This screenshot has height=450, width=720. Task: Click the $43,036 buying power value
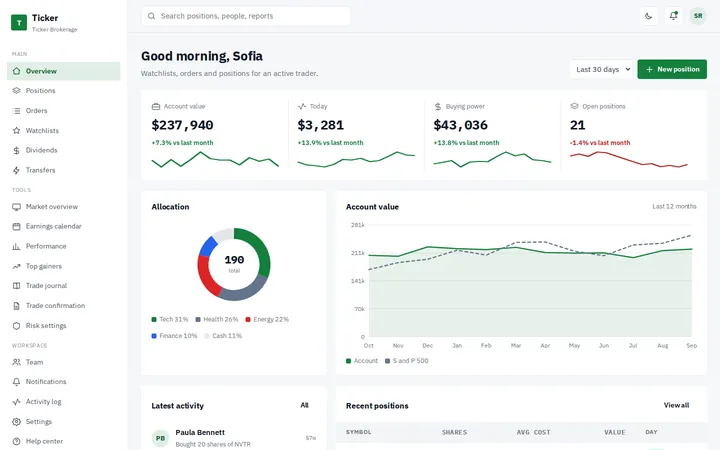(x=461, y=125)
